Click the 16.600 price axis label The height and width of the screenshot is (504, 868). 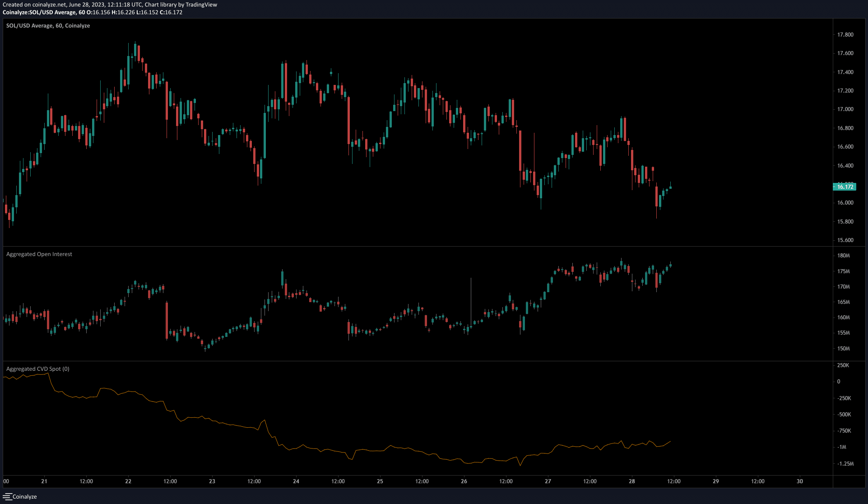845,147
